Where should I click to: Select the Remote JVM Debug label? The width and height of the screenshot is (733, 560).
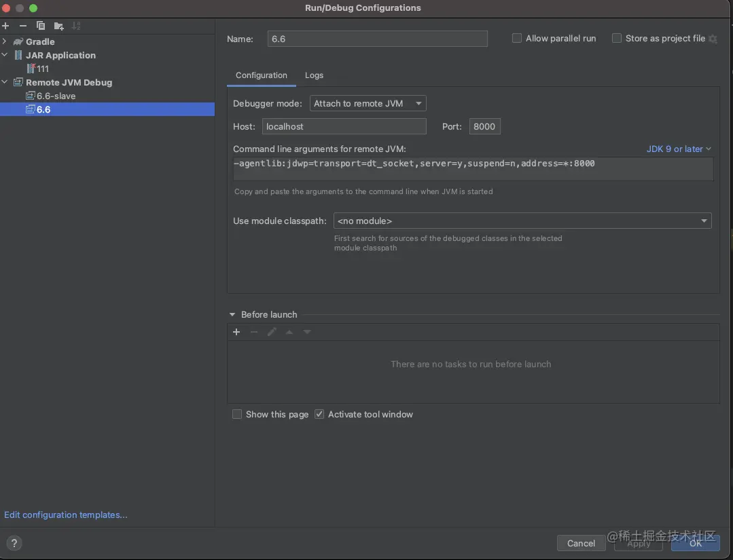click(69, 82)
